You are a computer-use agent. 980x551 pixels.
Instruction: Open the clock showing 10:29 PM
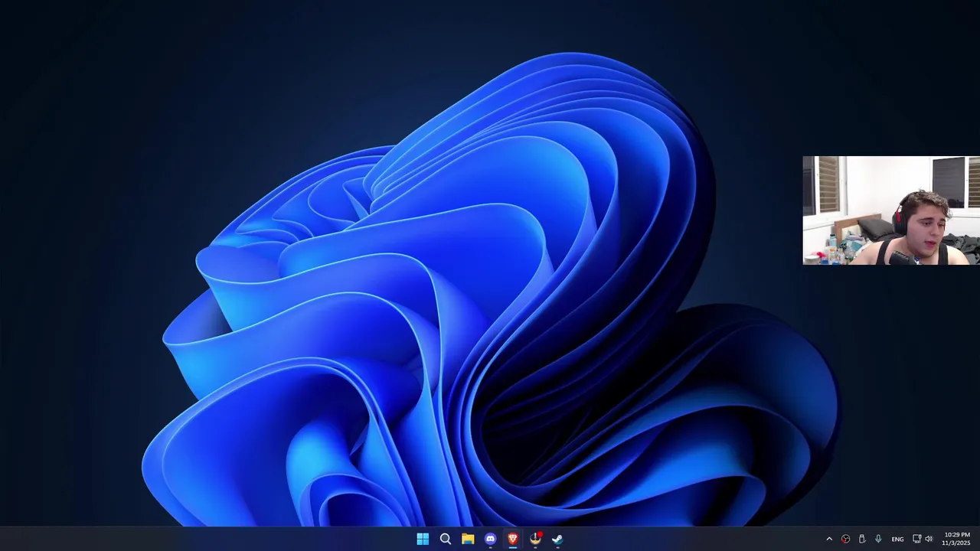(x=956, y=539)
